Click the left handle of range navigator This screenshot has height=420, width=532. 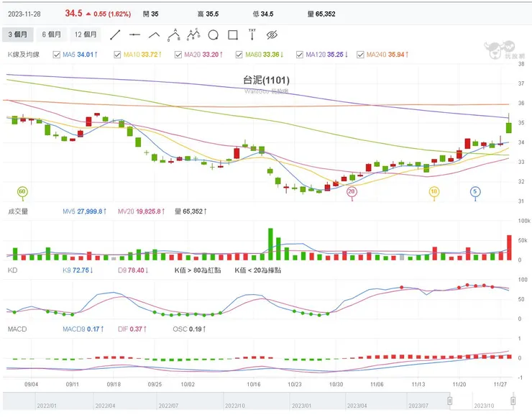coord(451,401)
